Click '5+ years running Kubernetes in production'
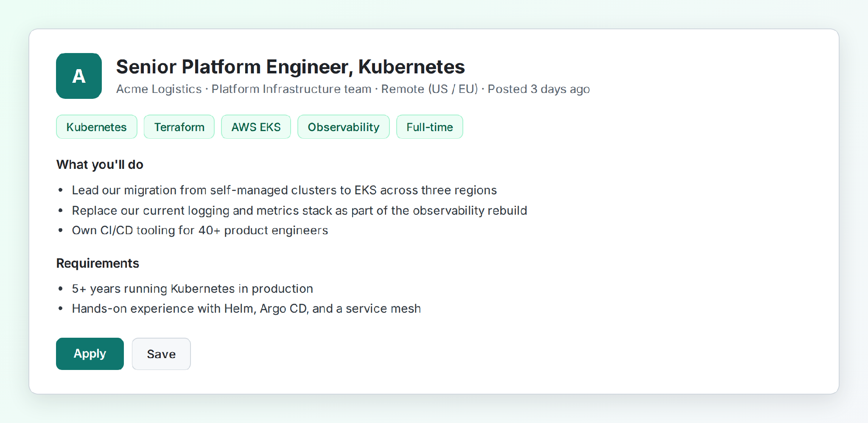This screenshot has width=868, height=423. tap(193, 289)
